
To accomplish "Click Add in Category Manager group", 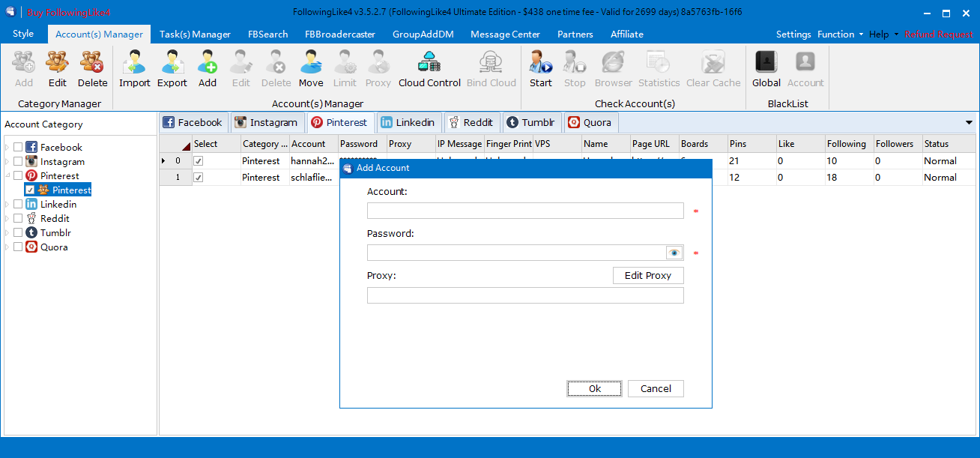I will pyautogui.click(x=24, y=69).
